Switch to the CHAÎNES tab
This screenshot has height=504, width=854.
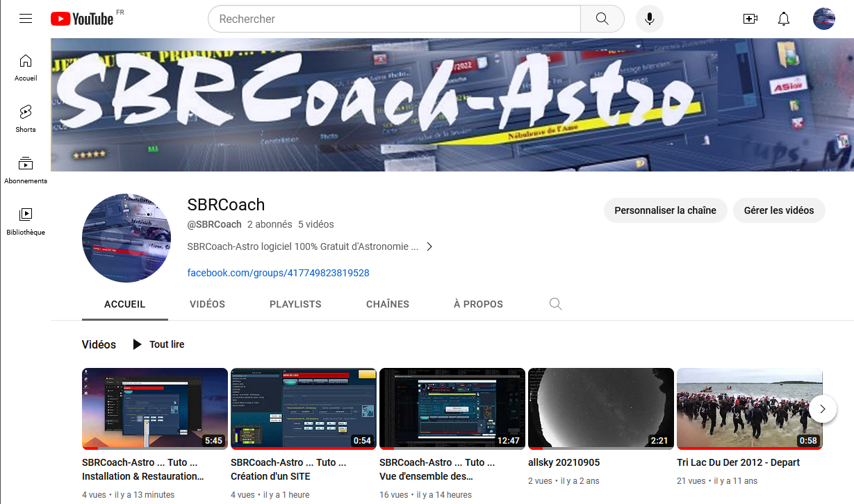[x=388, y=304]
